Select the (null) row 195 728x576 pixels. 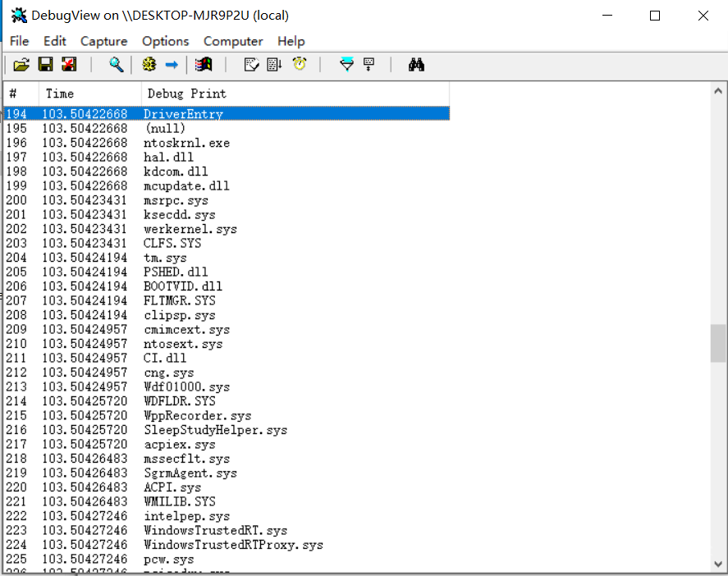(x=227, y=128)
